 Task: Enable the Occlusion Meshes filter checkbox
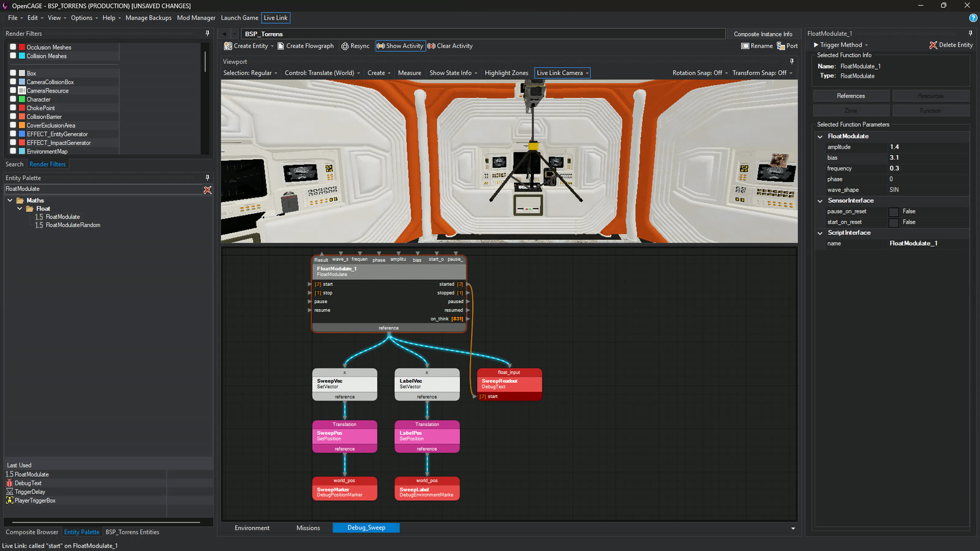[x=13, y=47]
